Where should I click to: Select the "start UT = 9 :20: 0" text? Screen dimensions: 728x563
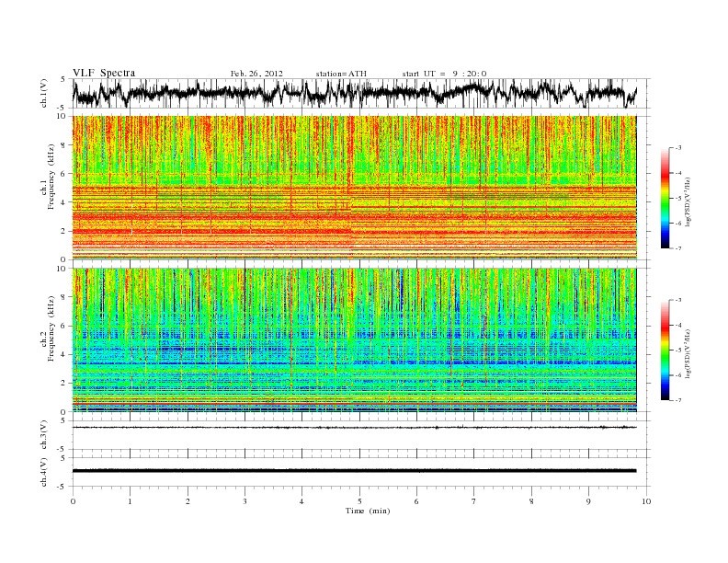coord(444,74)
